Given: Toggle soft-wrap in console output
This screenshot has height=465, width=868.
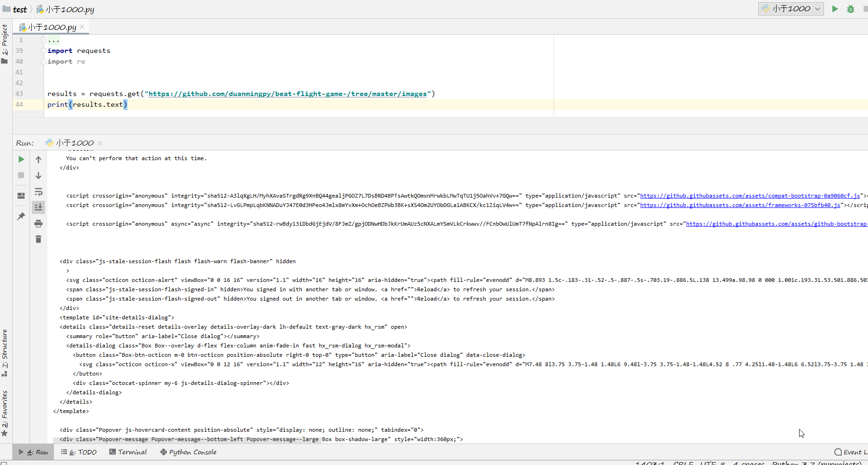Looking at the screenshot, I should (x=38, y=192).
